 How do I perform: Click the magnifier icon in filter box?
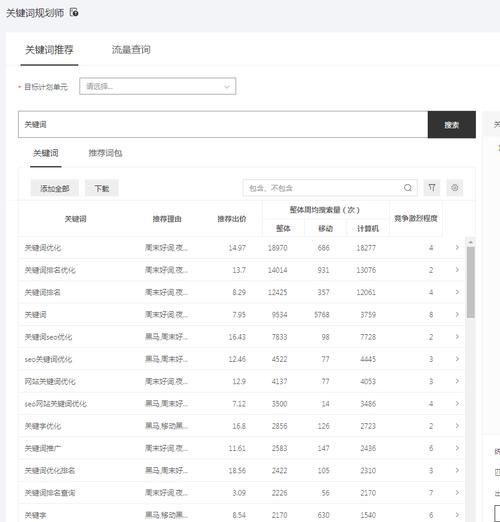click(408, 188)
